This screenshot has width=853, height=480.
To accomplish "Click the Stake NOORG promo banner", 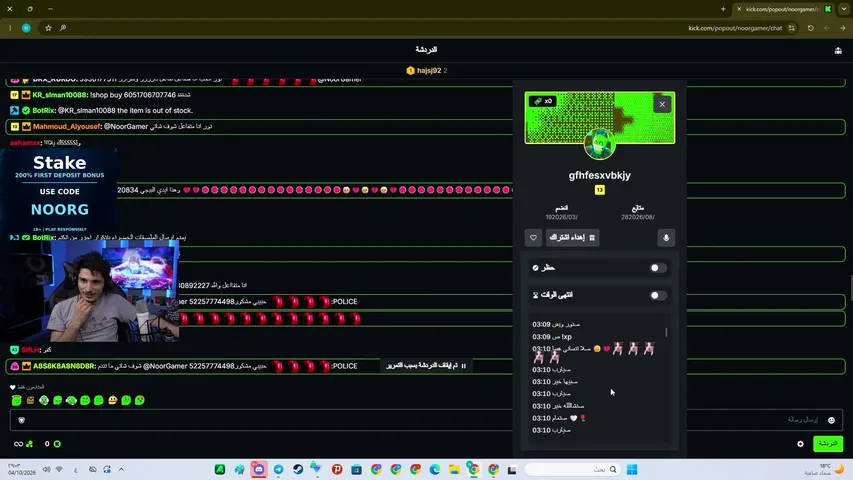I will (x=59, y=193).
